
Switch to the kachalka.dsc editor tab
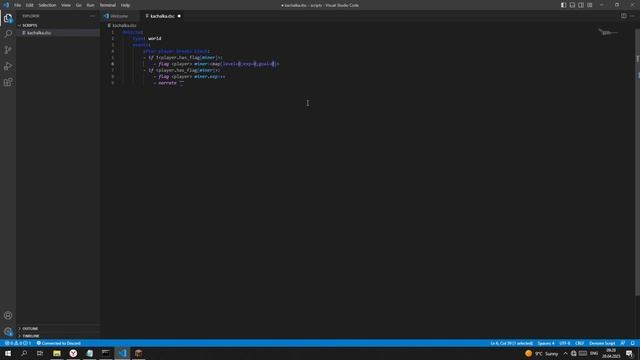tap(162, 16)
